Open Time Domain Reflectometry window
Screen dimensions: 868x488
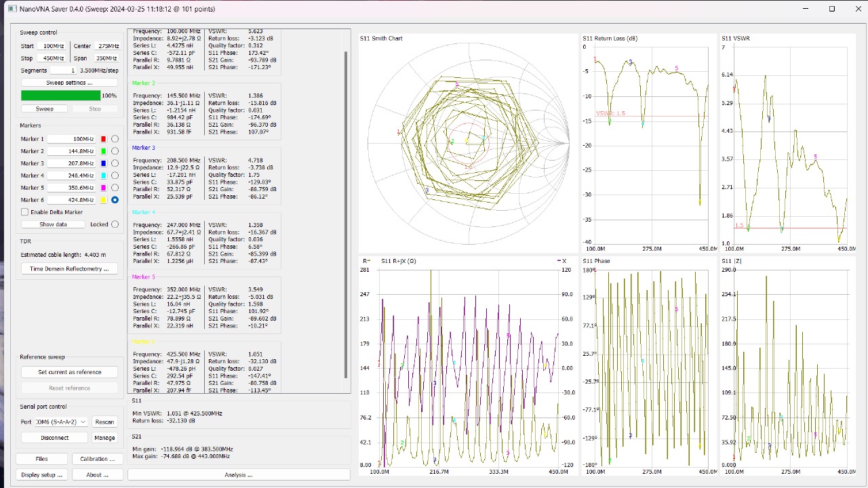click(69, 269)
